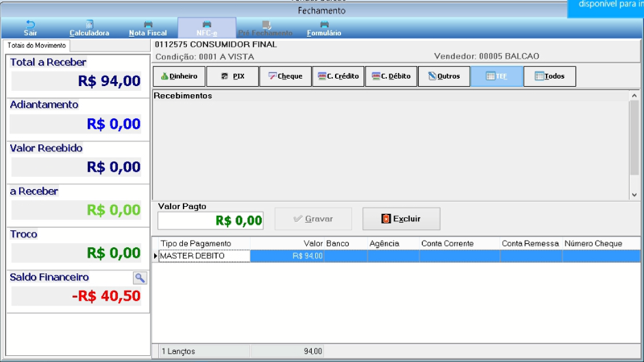The height and width of the screenshot is (362, 644).
Task: Click the Pré Fechamento toolbar item
Action: (265, 29)
